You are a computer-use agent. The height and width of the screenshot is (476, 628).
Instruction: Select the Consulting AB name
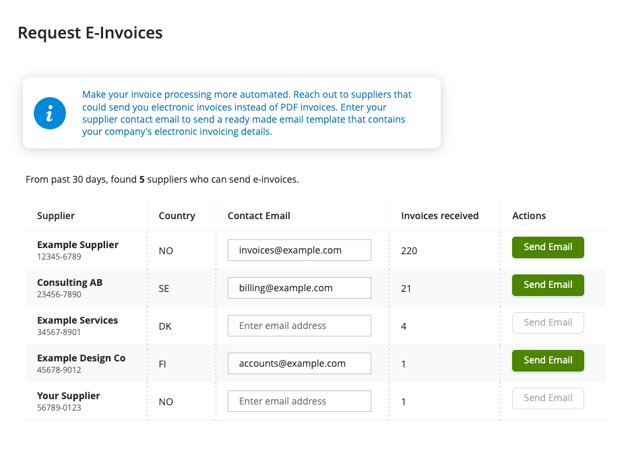(70, 282)
